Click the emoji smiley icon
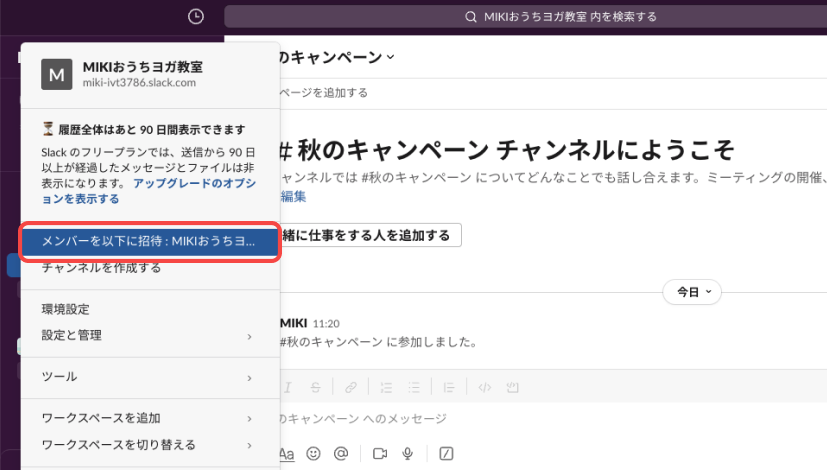 314,453
